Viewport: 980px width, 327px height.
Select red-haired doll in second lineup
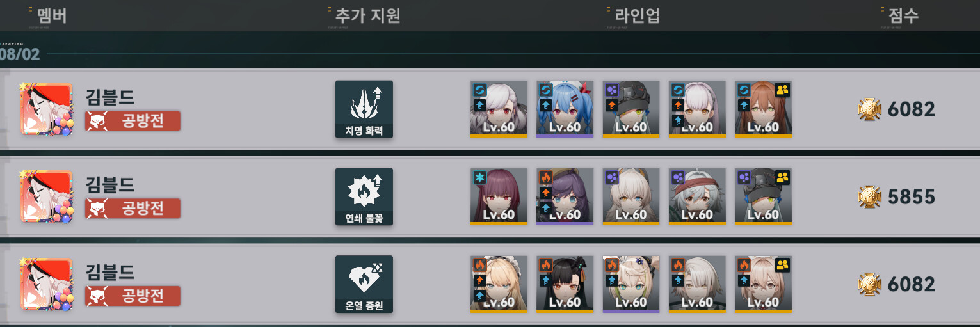499,196
